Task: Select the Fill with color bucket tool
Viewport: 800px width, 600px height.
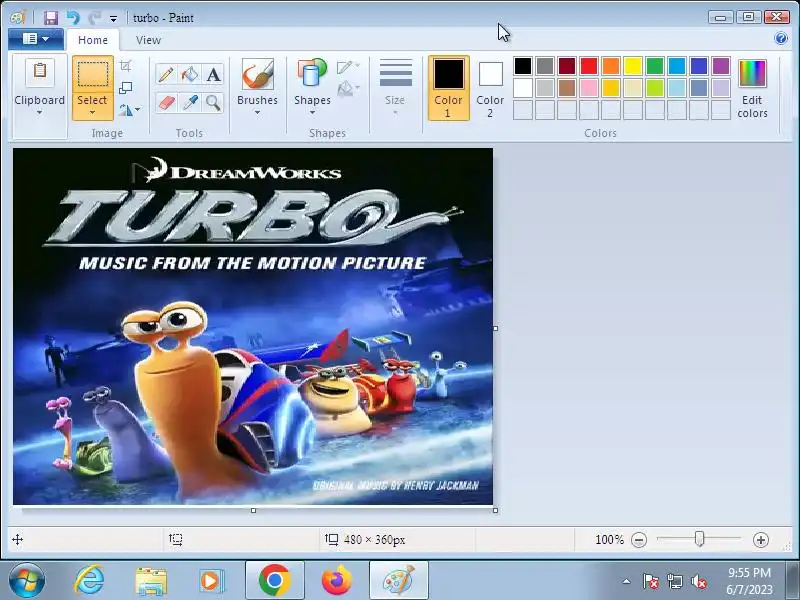Action: click(190, 74)
